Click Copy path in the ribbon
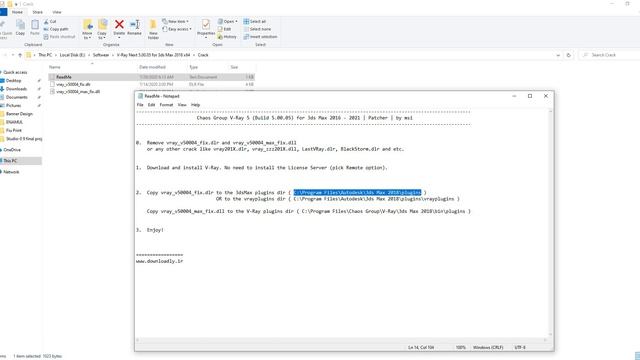Viewport: 640px width, 360px height. tap(56, 29)
